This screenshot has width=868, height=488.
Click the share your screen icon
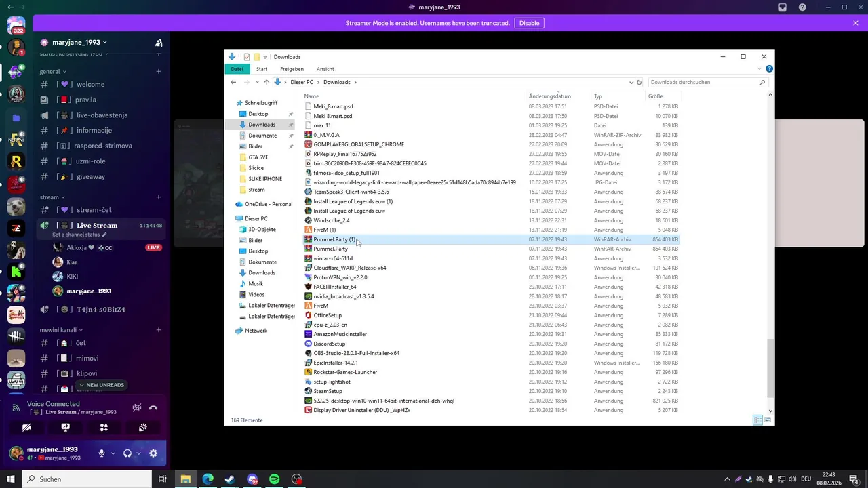[65, 428]
